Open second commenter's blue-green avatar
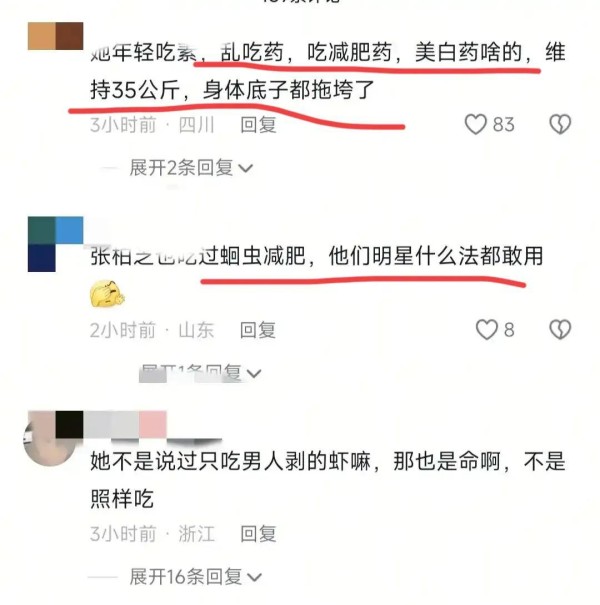The width and height of the screenshot is (600, 605). pos(56,244)
